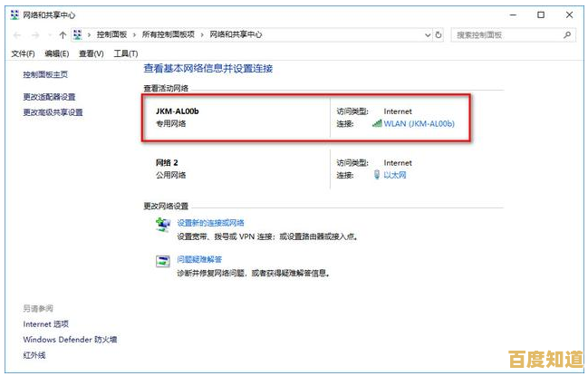Screen dimensions: 588x376
Task: Open 控制面板主页 link
Action: (45, 74)
